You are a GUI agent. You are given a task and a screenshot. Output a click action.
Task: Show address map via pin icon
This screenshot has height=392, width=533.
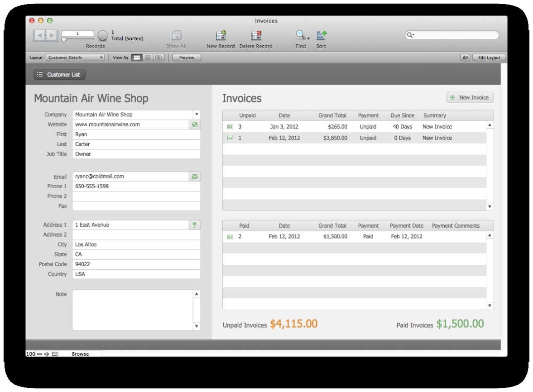195,225
